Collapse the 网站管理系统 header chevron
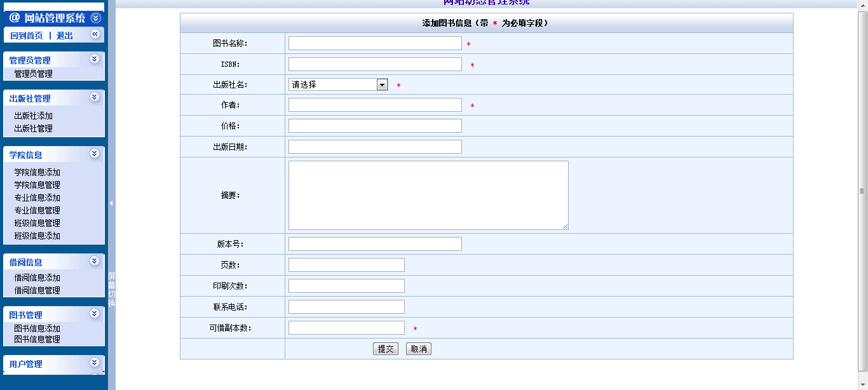 point(95,18)
